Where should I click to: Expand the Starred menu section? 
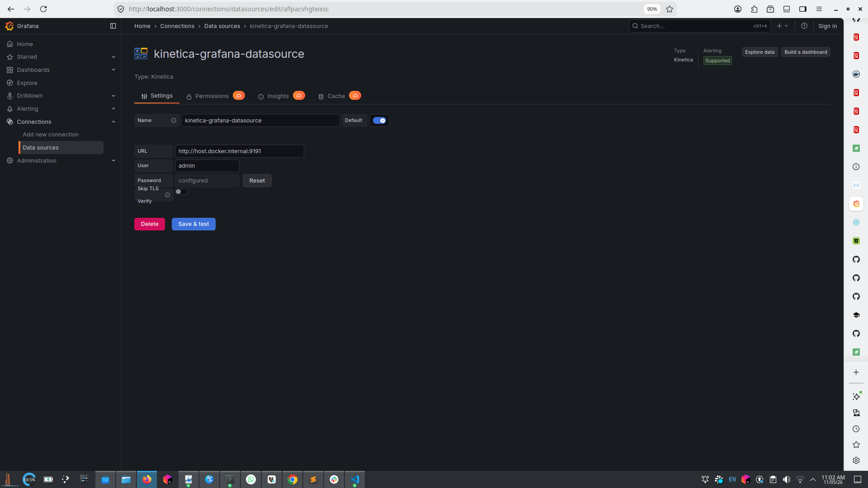click(113, 57)
